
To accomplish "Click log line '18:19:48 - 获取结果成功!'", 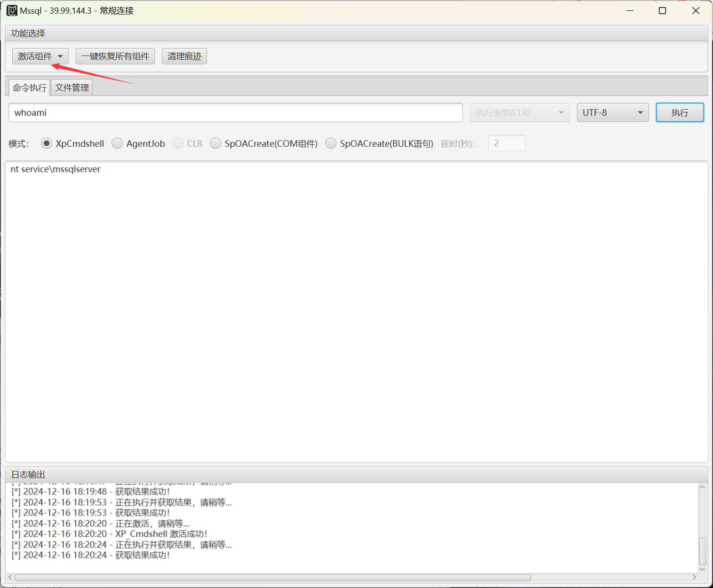I will click(91, 492).
